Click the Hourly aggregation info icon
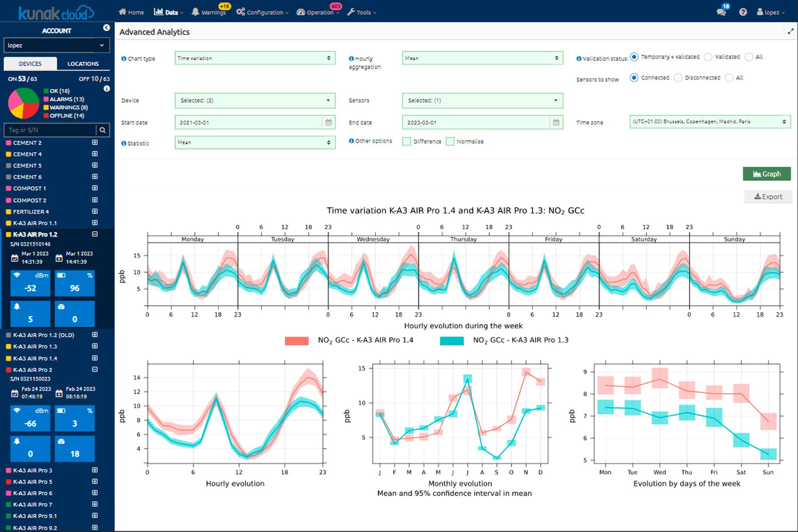The image size is (798, 532). click(351, 59)
